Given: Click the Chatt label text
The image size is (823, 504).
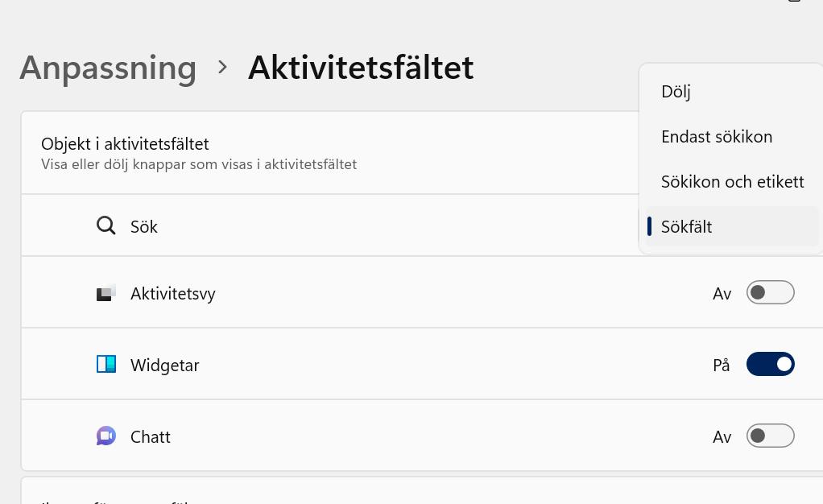Looking at the screenshot, I should (151, 437).
